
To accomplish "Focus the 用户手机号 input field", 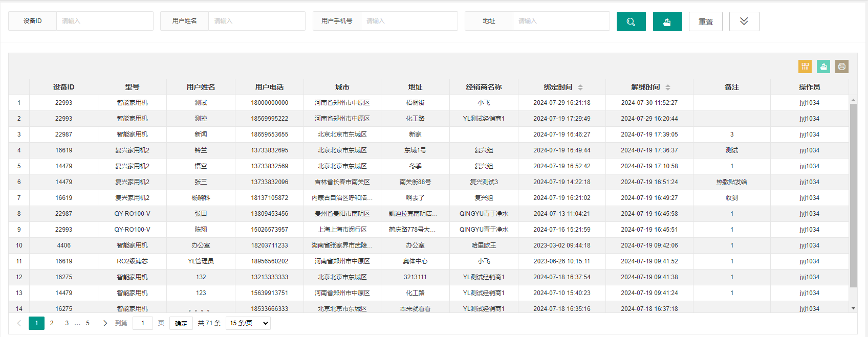I will click(x=409, y=21).
